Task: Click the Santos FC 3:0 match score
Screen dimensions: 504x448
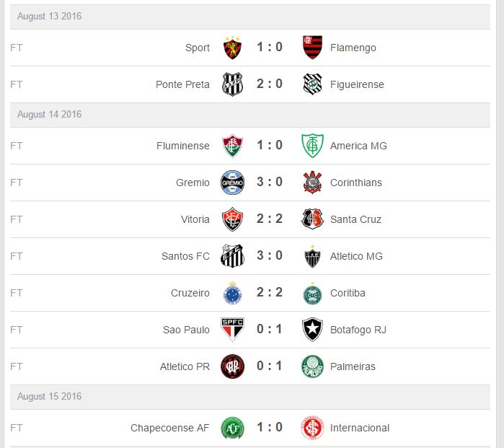Action: (270, 255)
